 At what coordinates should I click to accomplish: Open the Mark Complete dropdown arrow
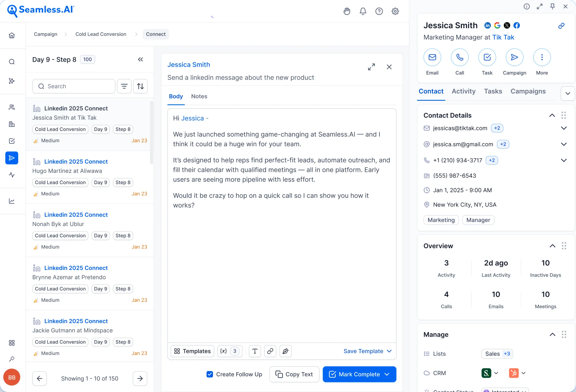387,374
